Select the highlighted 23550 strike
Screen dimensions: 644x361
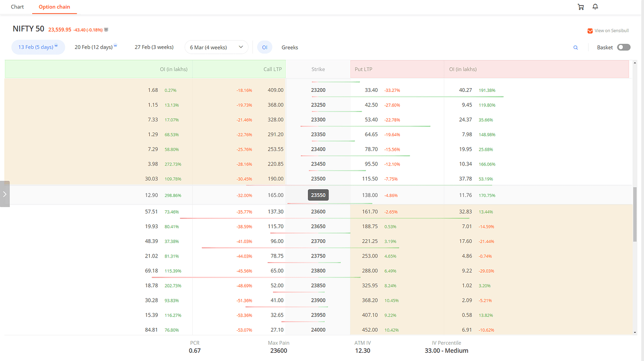[x=318, y=194]
